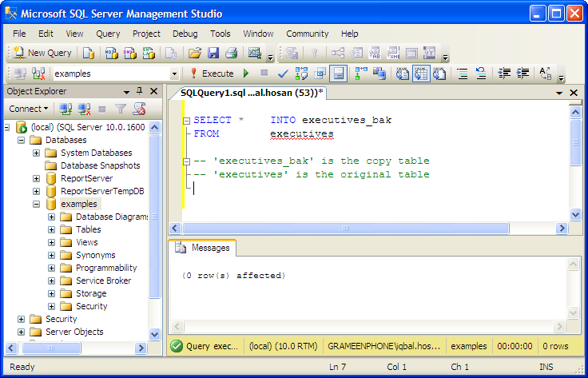Toggle the highlighted Results to Grid button
Image resolution: width=588 pixels, height=378 pixels.
coord(421,74)
